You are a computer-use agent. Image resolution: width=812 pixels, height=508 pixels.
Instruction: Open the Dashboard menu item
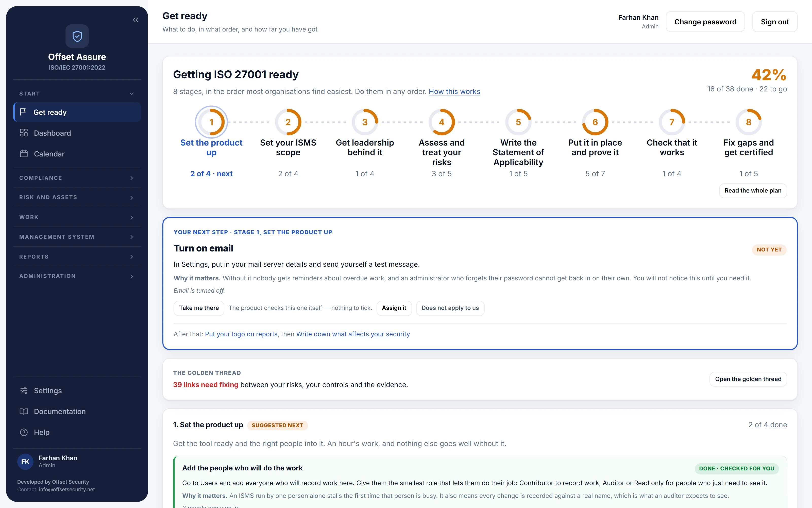point(77,133)
